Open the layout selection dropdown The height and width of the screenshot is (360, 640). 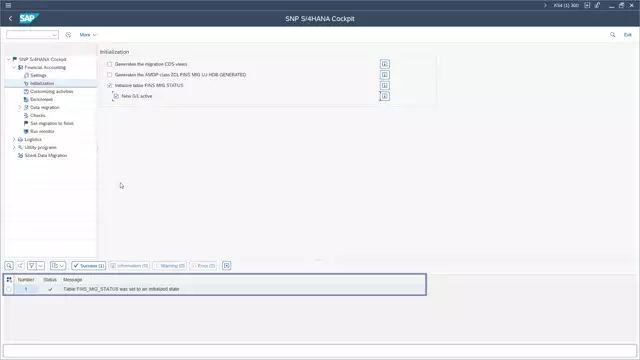click(x=58, y=266)
